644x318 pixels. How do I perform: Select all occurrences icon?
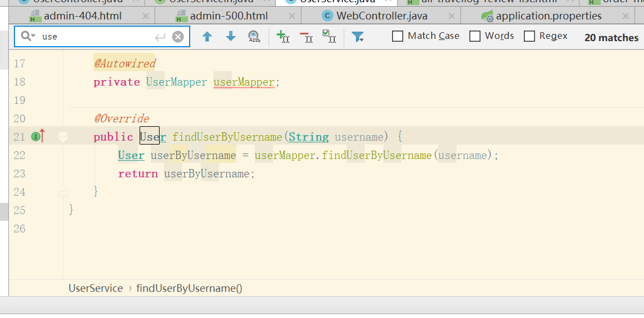(x=329, y=37)
